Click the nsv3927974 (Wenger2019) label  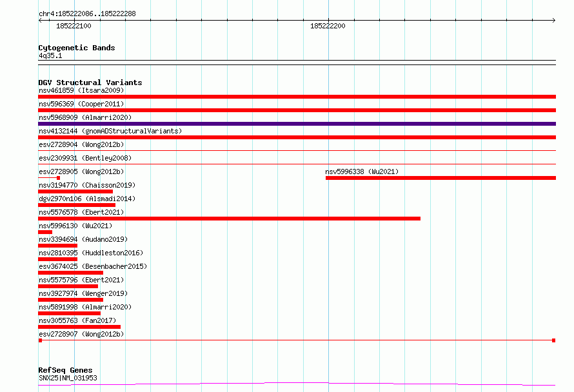pyautogui.click(x=83, y=293)
